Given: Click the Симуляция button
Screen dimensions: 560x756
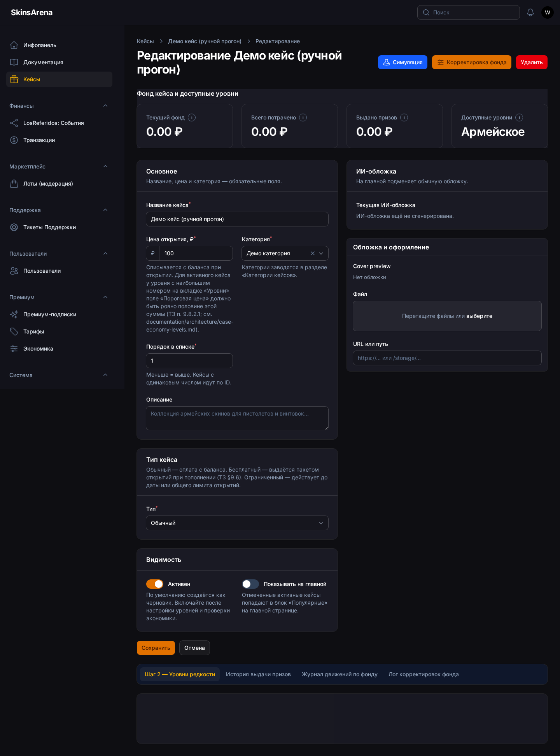Looking at the screenshot, I should pyautogui.click(x=402, y=62).
